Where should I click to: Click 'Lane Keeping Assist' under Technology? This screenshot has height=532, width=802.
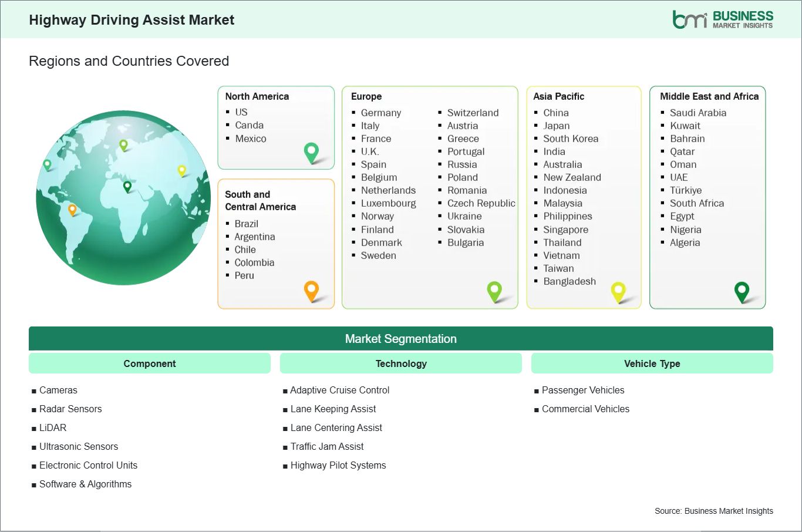coord(333,409)
